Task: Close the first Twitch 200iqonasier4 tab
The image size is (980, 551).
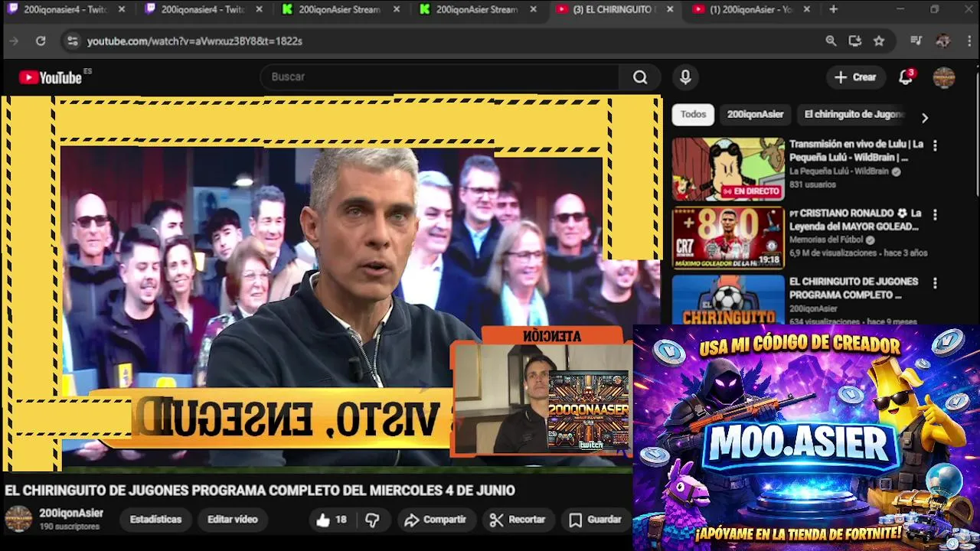Action: click(121, 9)
